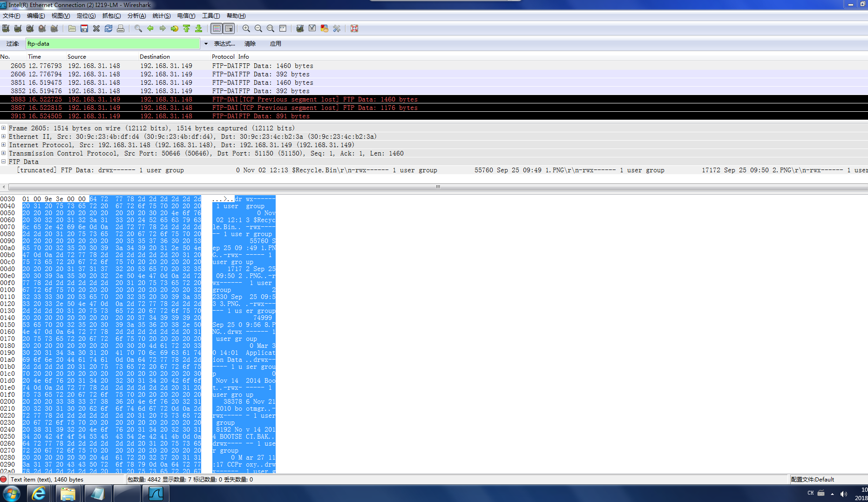Reload the capture file
Viewport: 868px width, 502px height.
coord(108,28)
